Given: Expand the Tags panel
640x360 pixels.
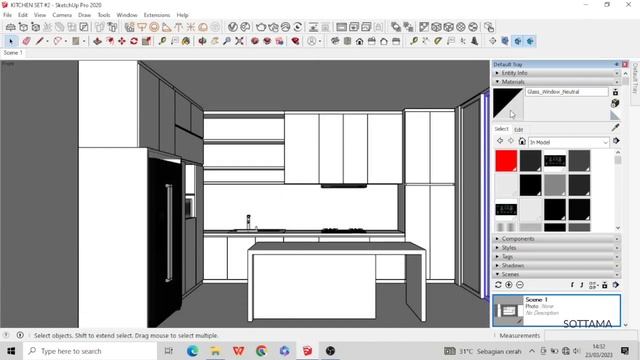Looking at the screenshot, I should (556, 257).
